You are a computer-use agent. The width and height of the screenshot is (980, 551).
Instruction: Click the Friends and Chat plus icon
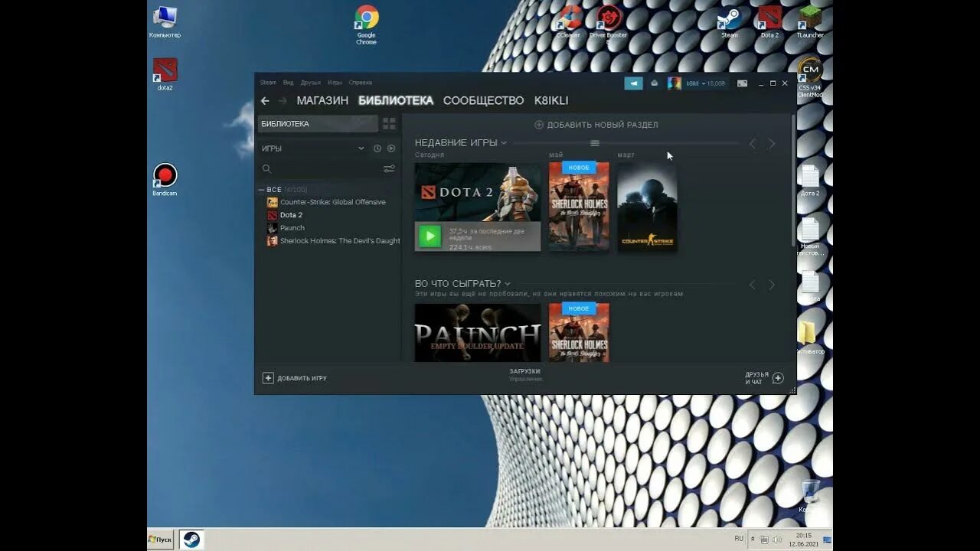pos(778,378)
